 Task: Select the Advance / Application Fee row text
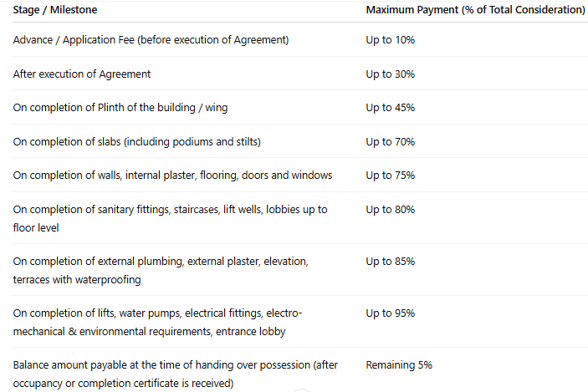(x=151, y=40)
